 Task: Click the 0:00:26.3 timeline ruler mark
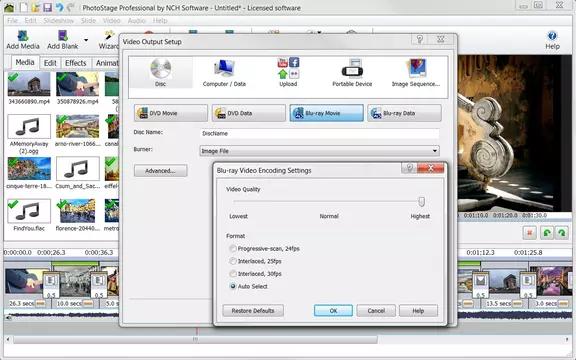coord(51,252)
